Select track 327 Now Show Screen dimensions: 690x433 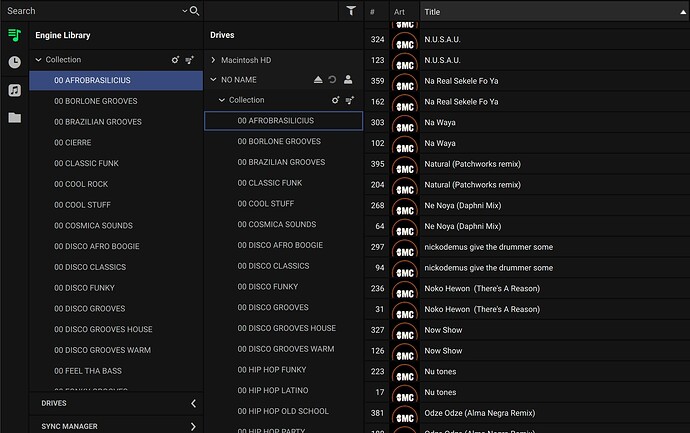coord(527,330)
